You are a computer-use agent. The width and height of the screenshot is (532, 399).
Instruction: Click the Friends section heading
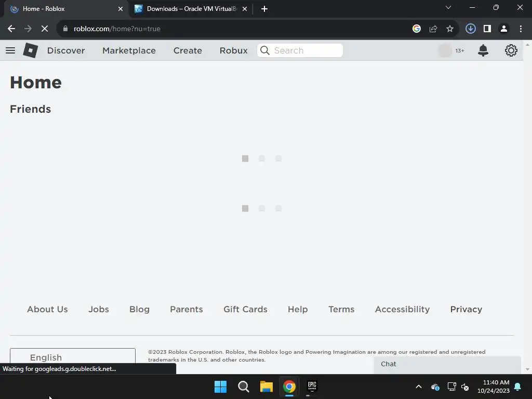[x=31, y=109]
